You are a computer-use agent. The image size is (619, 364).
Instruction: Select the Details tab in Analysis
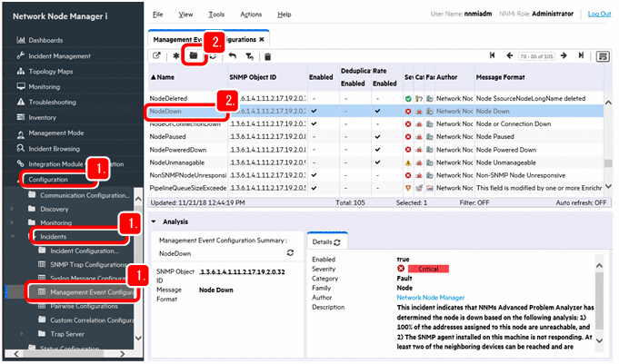click(324, 242)
